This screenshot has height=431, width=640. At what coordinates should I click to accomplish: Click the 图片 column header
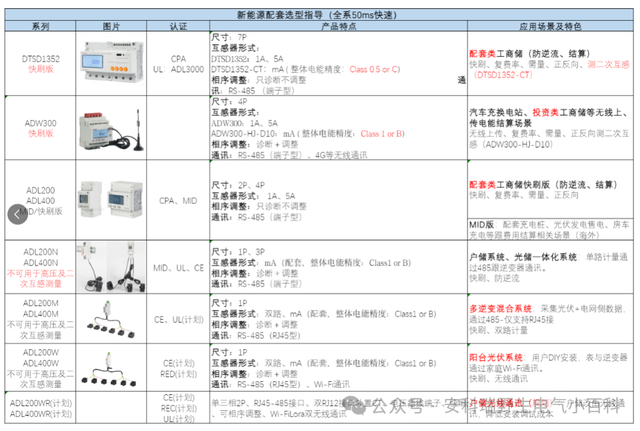pyautogui.click(x=111, y=27)
